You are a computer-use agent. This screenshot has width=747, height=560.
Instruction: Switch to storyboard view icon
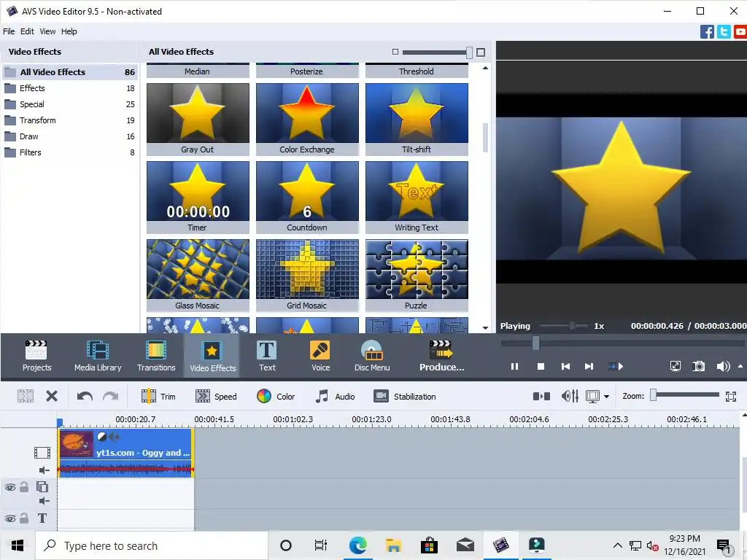[x=541, y=396]
